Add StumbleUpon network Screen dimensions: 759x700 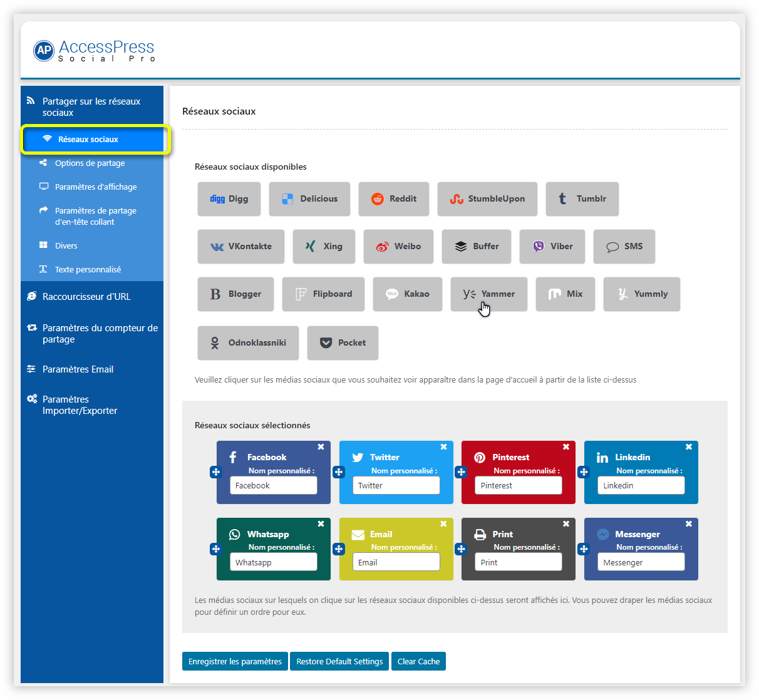[487, 199]
